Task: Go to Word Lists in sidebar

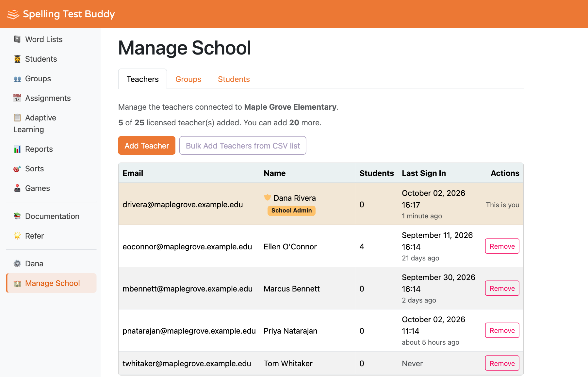Action: tap(52, 39)
